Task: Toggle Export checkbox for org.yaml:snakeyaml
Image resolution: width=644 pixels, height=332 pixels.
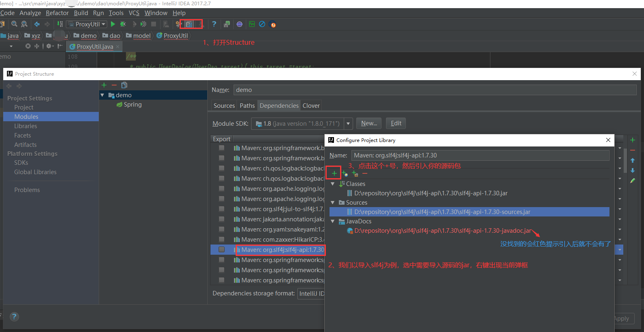Action: pyautogui.click(x=221, y=229)
